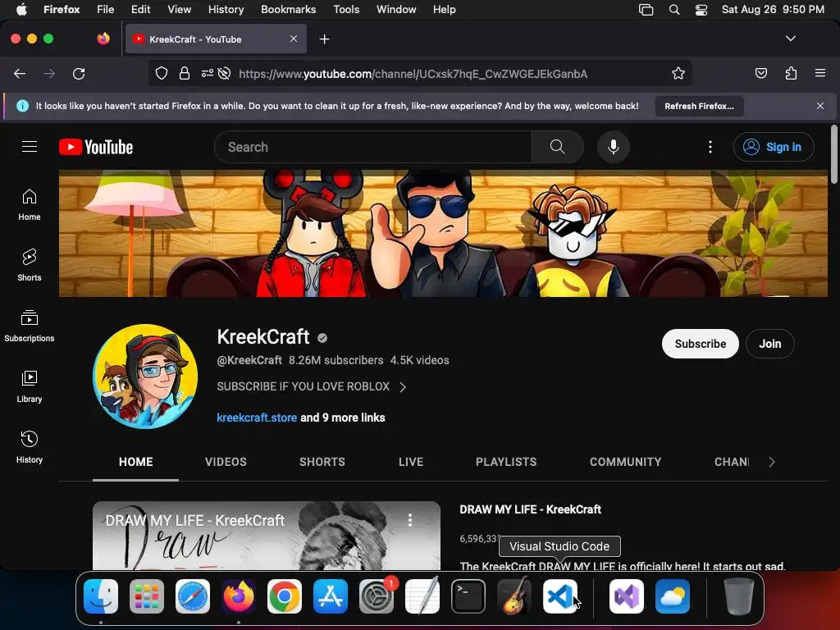Open the Tools menu
The width and height of the screenshot is (840, 630).
pos(346,10)
